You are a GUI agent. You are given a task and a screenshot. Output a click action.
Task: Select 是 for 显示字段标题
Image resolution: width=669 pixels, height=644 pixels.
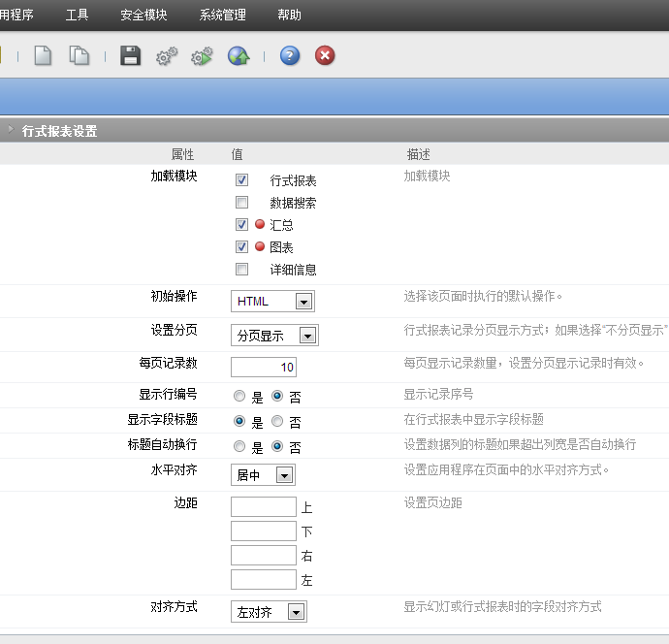[x=239, y=421]
